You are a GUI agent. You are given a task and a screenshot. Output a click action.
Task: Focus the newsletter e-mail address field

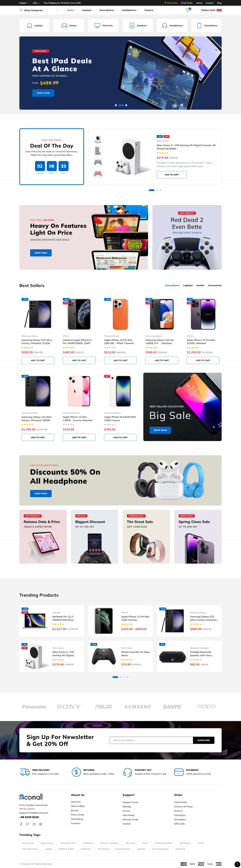point(151,740)
